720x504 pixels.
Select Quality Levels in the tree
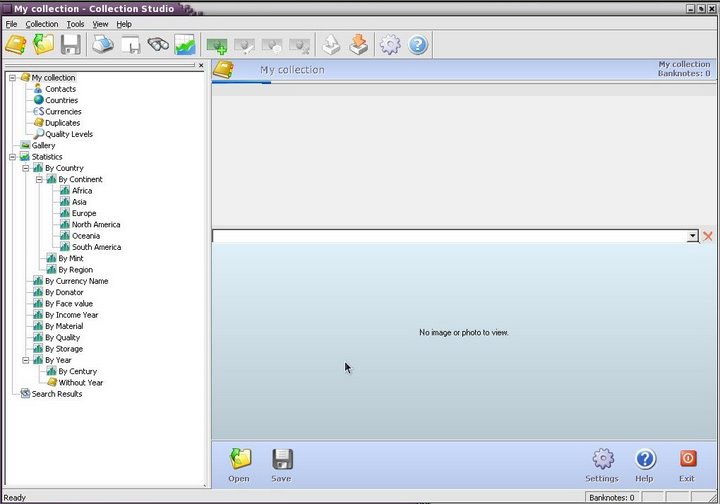69,134
